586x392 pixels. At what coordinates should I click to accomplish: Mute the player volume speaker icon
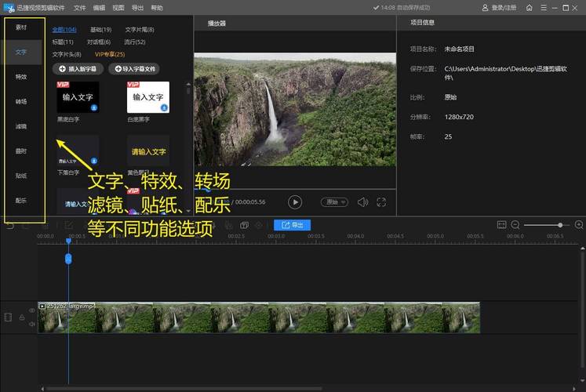point(362,202)
